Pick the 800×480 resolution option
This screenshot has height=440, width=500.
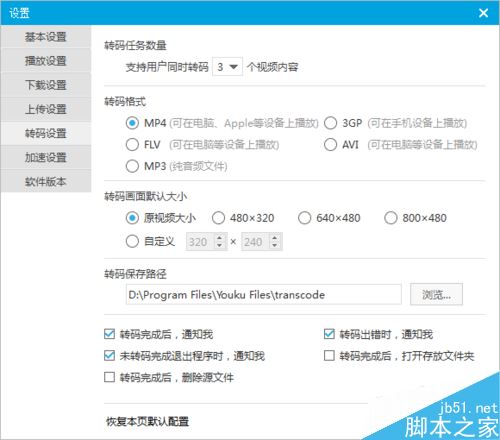coord(391,218)
